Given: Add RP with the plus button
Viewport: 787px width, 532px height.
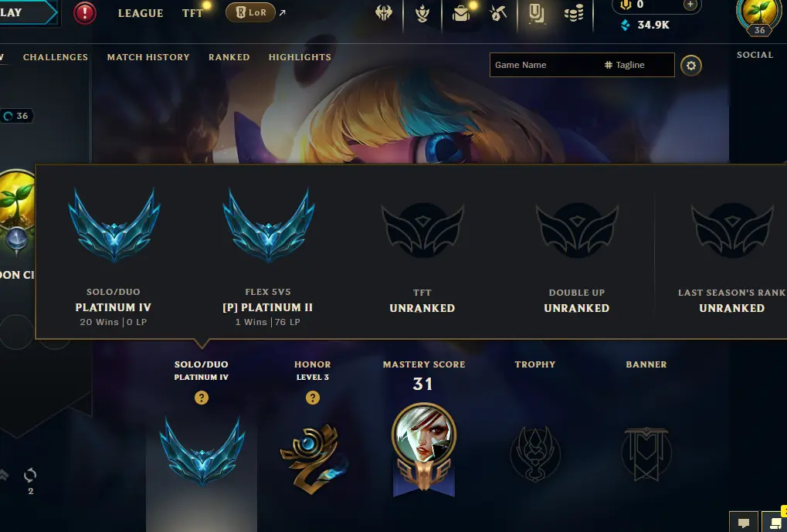Looking at the screenshot, I should (690, 5).
